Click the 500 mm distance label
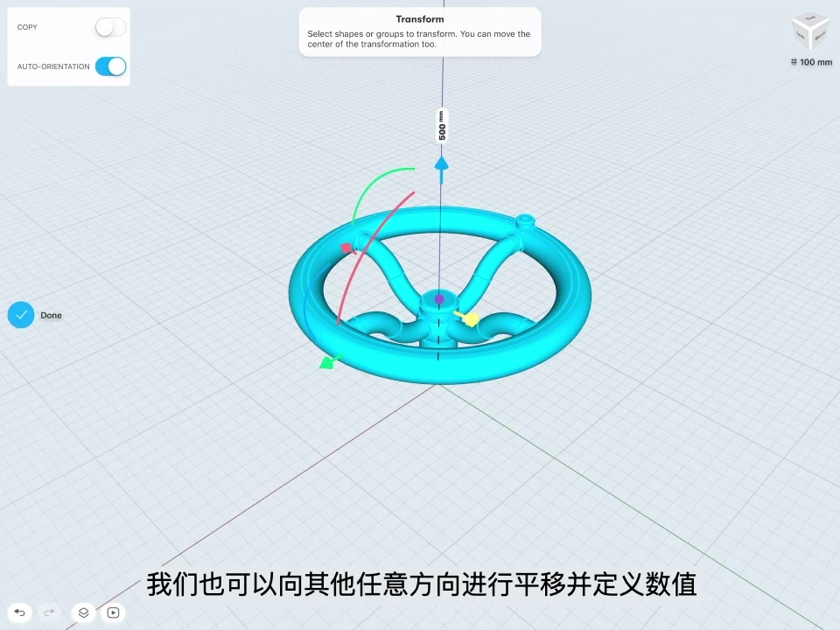This screenshot has height=630, width=840. (x=441, y=123)
